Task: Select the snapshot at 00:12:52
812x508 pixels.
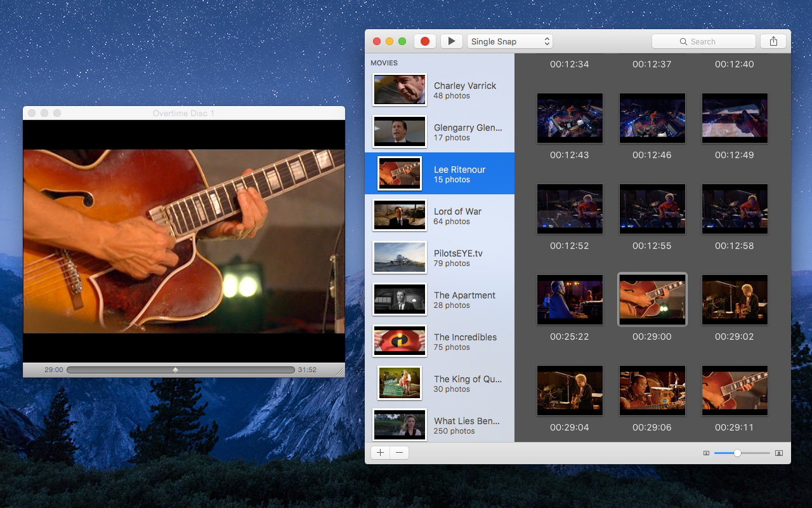Action: 570,210
